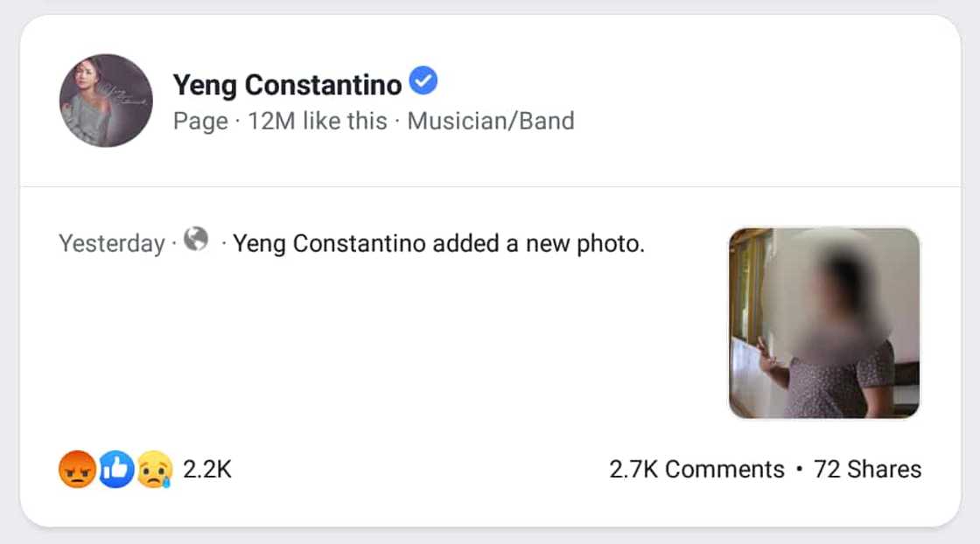Click the "Yesterday" post timestamp
980x544 pixels.
(111, 243)
